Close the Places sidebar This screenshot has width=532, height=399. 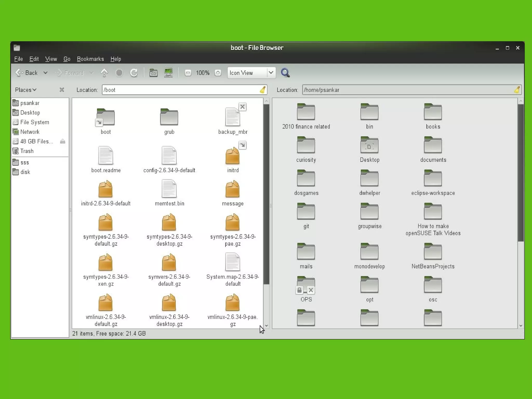coord(62,90)
